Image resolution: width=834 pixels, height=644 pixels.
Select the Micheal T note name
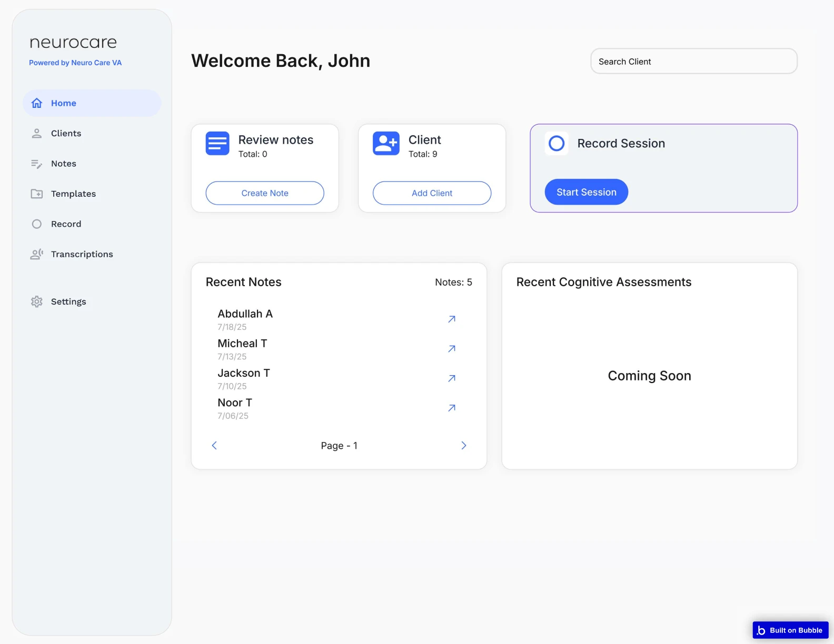point(243,344)
